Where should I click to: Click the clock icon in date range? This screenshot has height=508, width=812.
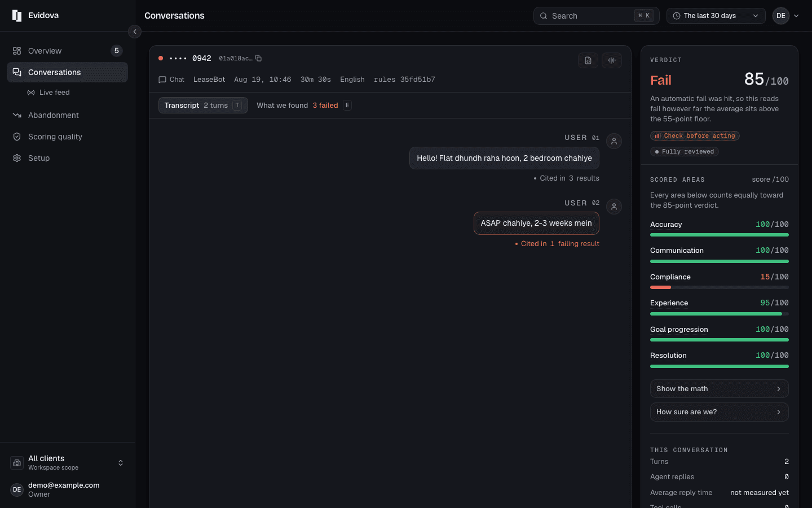click(677, 16)
